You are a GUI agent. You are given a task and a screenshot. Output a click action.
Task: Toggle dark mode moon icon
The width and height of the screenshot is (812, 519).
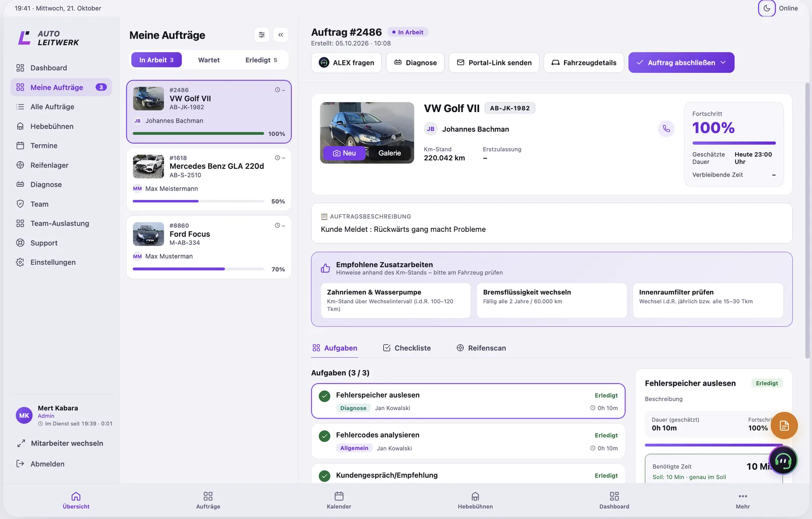[x=766, y=8]
